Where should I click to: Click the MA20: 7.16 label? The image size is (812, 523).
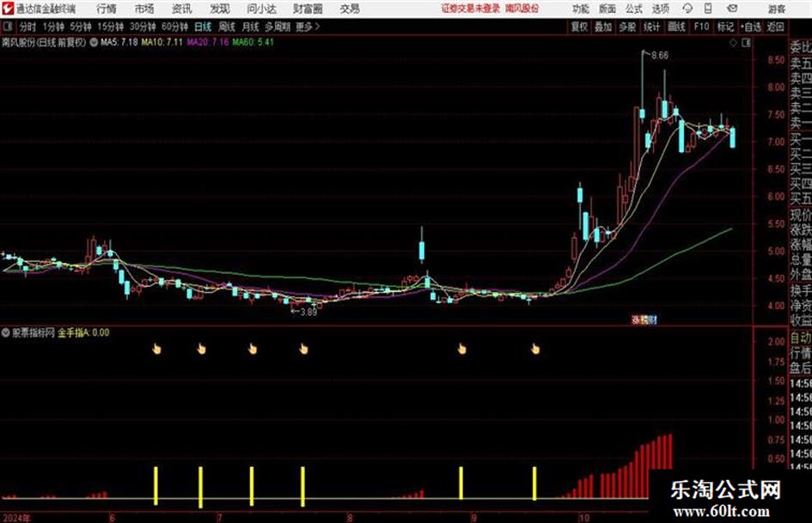point(208,42)
